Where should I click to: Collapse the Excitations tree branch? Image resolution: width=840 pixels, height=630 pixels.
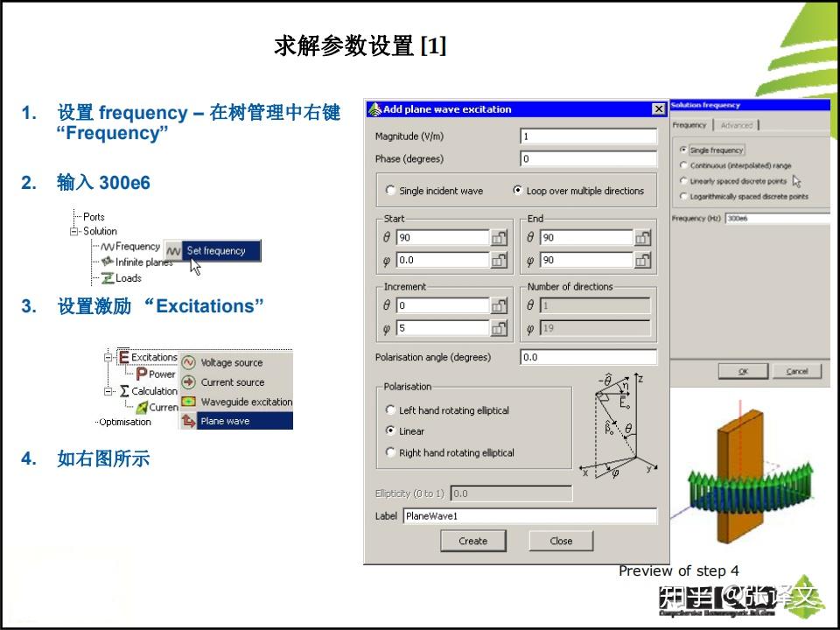tap(108, 357)
